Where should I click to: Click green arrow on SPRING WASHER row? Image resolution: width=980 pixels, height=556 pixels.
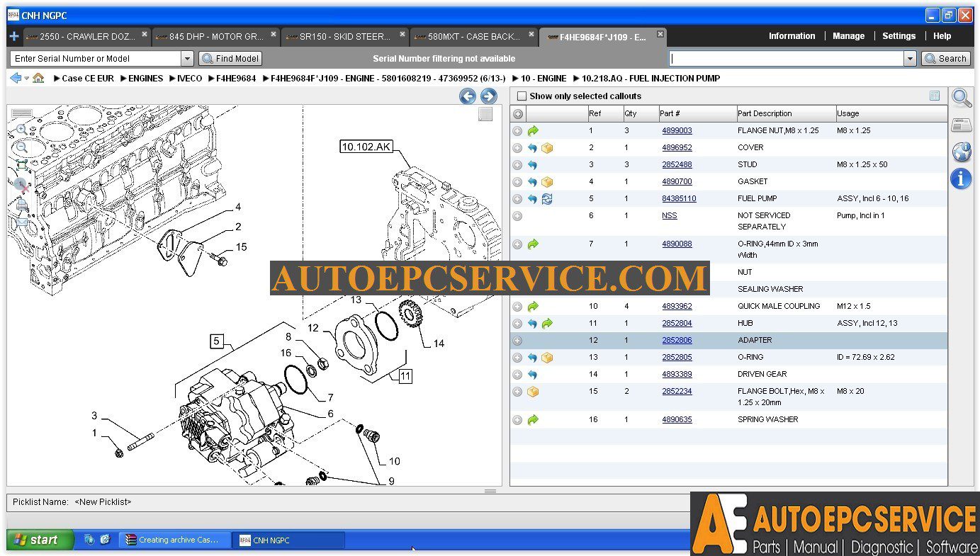(x=533, y=420)
